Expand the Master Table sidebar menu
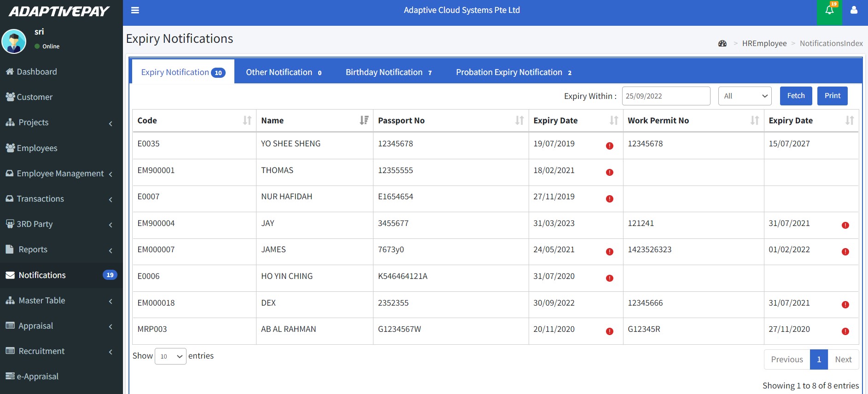This screenshot has height=394, width=868. click(61, 301)
